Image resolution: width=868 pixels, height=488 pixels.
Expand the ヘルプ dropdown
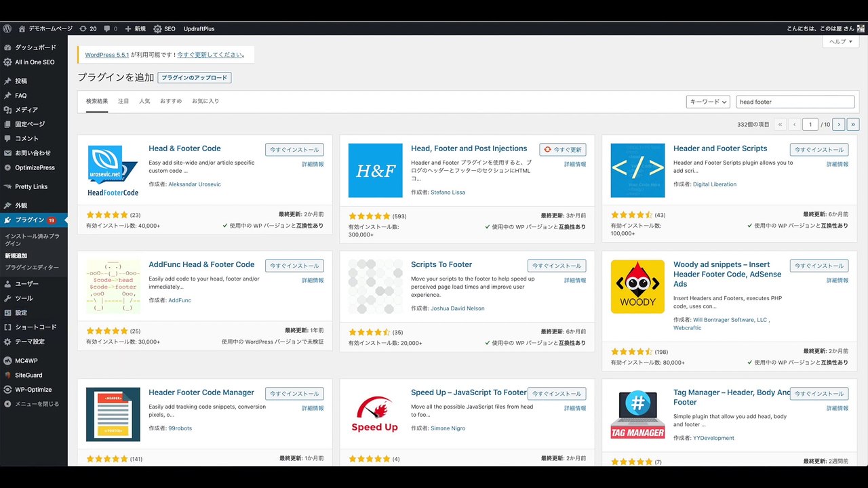pyautogui.click(x=841, y=41)
